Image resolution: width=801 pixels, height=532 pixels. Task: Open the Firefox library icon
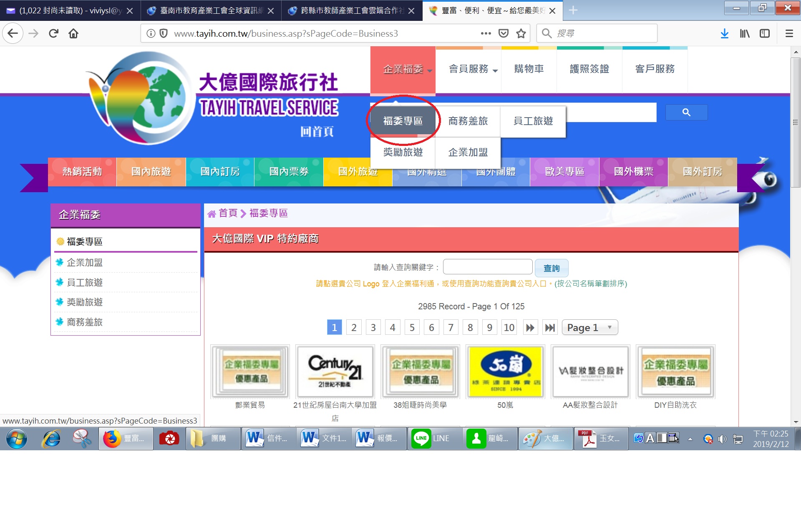click(x=745, y=33)
